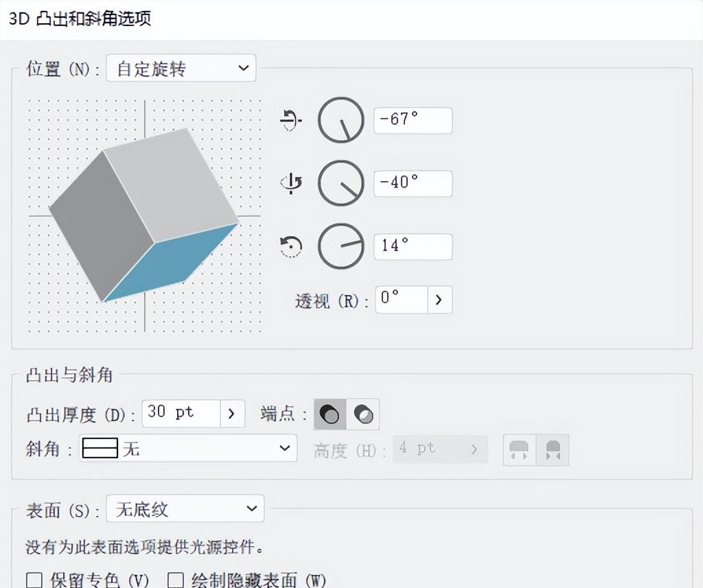
Task: Enable the 绘制隐藏表面 checkbox
Action: point(175,580)
